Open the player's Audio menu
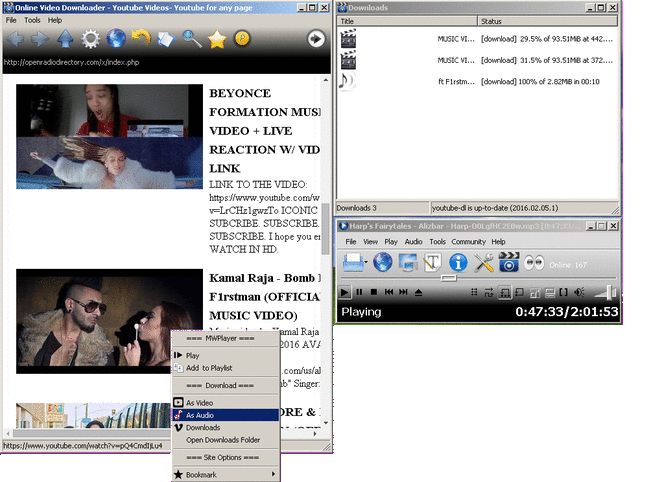Screen dimensions: 664x482 coord(413,242)
